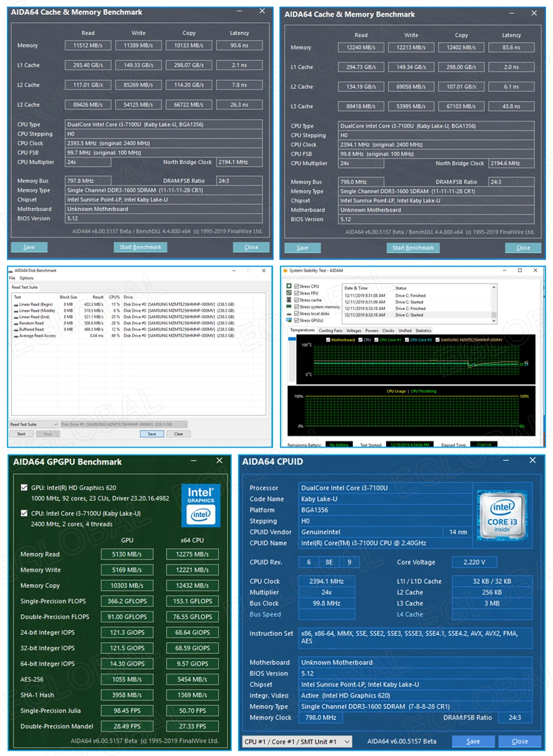This screenshot has width=553, height=756.
Task: Click drive icon beside Average Read Access
Action: pos(16,336)
